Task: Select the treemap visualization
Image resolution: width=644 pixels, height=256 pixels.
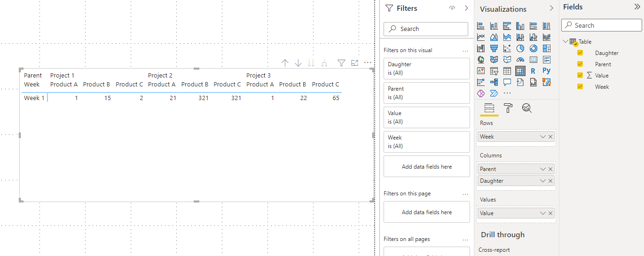Action: pos(547,48)
